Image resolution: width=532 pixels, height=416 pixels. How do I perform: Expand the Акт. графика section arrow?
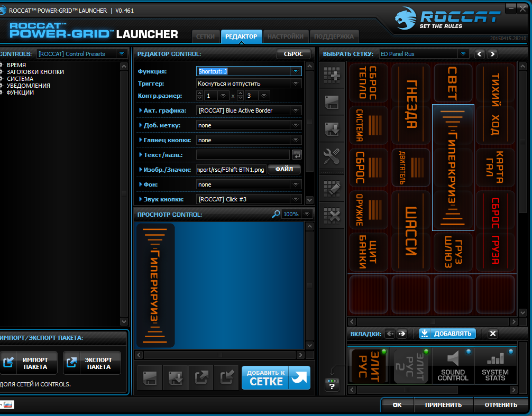141,110
